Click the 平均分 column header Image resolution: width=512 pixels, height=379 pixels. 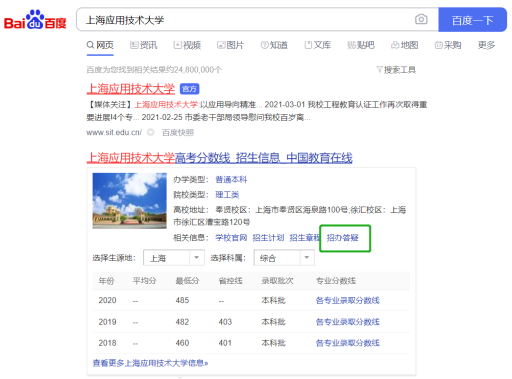(x=144, y=281)
